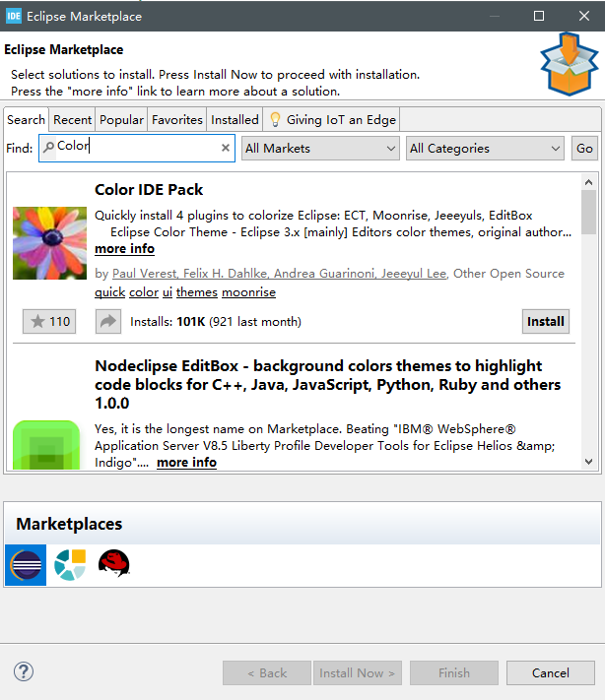Image resolution: width=605 pixels, height=700 pixels.
Task: Click the share arrow for Color IDE Pack
Action: 108,321
